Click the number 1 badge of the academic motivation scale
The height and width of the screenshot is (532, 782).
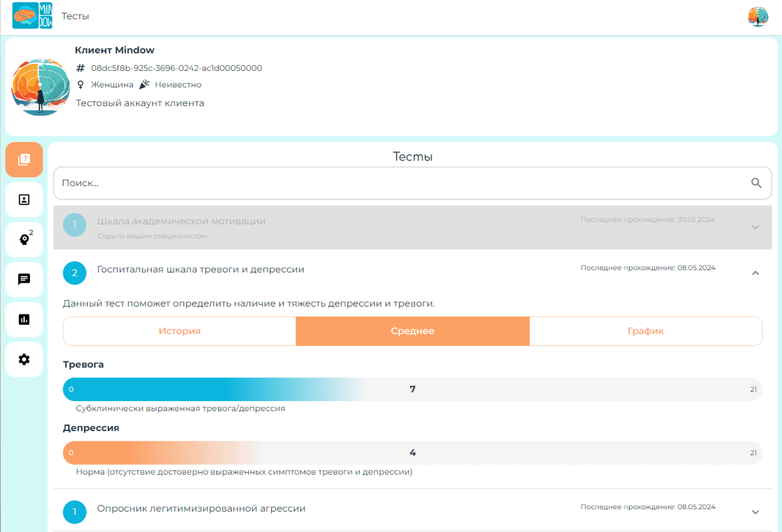75,225
